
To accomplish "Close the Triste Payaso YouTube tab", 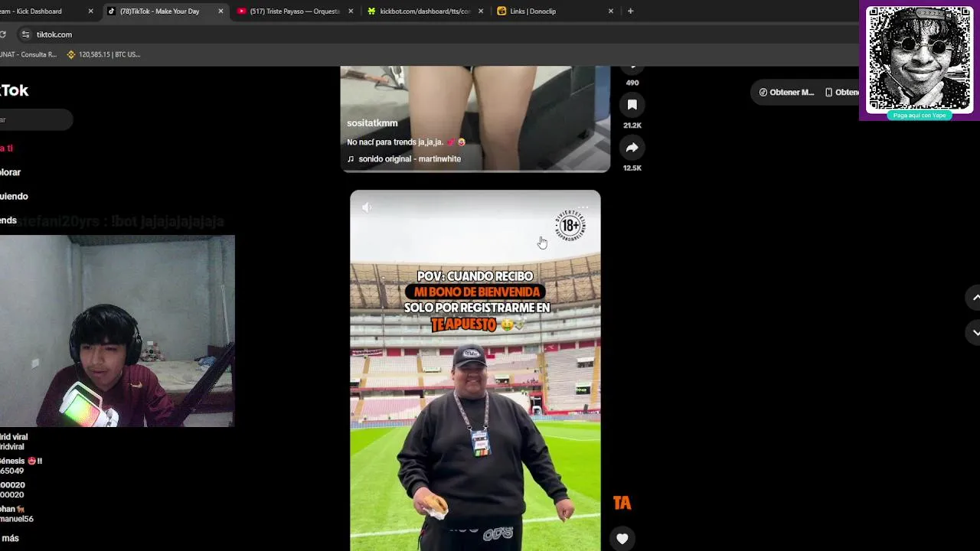I will [351, 11].
